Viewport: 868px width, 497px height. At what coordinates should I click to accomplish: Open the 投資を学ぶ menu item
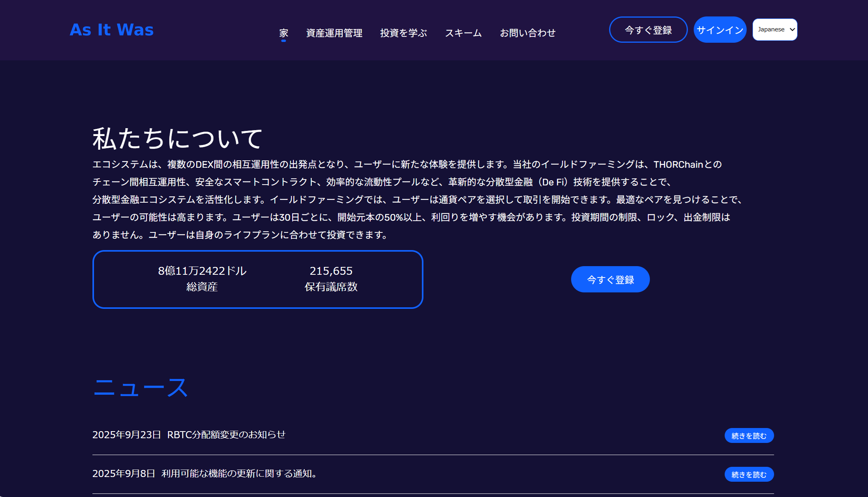(403, 33)
